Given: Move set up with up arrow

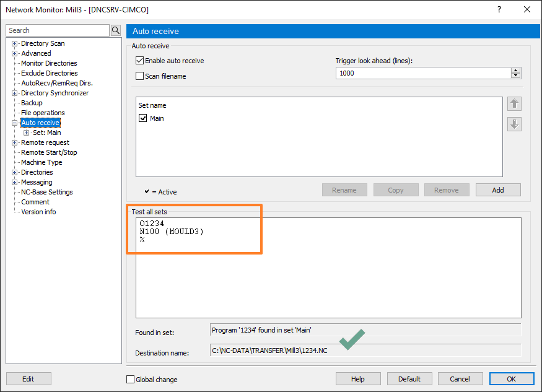Looking at the screenshot, I should click(x=514, y=103).
